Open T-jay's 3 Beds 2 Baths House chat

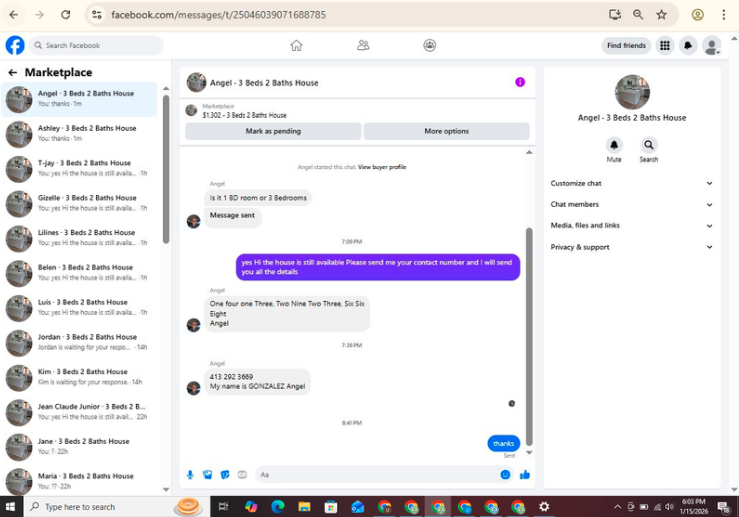tap(79, 168)
